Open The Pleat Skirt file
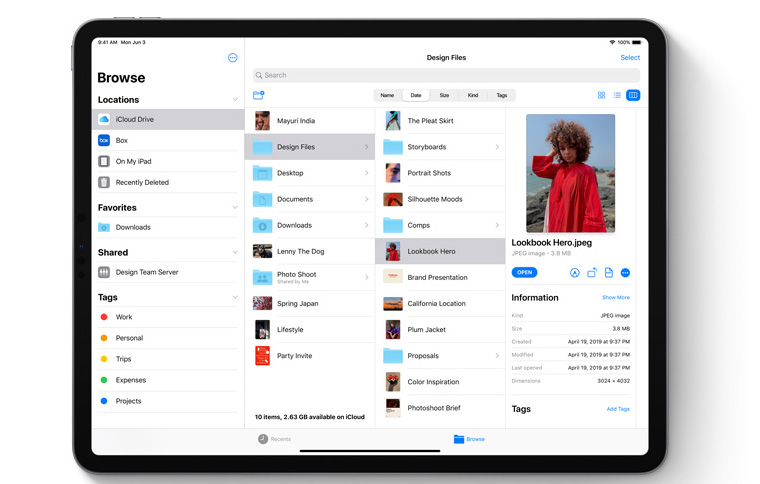This screenshot has width=760, height=484. (441, 121)
